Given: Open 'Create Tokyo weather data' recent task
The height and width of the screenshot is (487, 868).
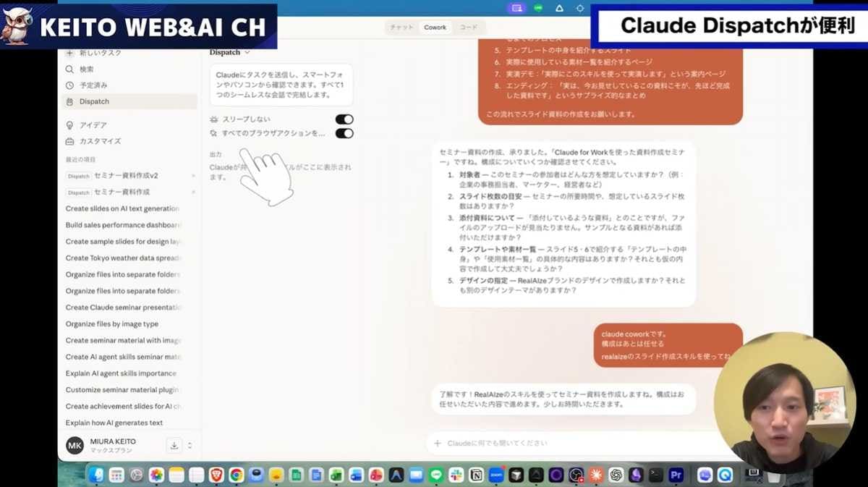Looking at the screenshot, I should click(x=122, y=258).
